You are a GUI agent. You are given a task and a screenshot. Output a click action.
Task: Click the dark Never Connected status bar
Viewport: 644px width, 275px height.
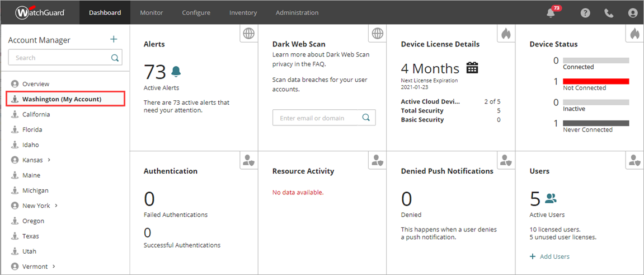[596, 123]
